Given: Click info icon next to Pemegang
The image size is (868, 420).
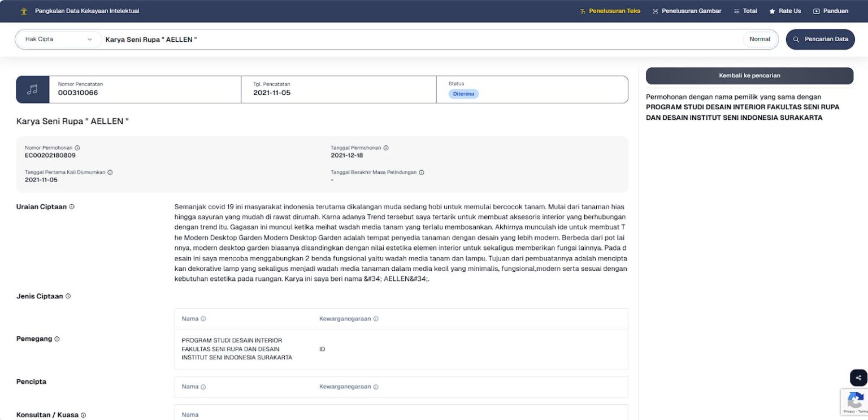Looking at the screenshot, I should (57, 339).
